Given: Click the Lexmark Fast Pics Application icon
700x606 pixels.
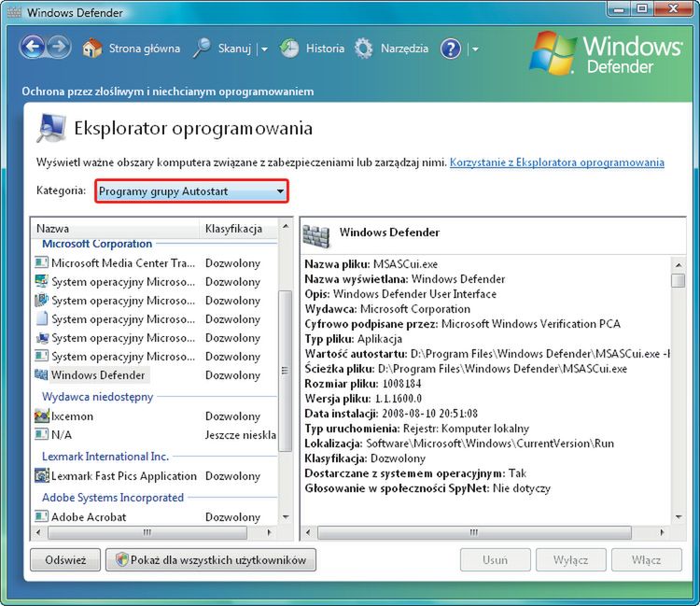Looking at the screenshot, I should pos(41,475).
